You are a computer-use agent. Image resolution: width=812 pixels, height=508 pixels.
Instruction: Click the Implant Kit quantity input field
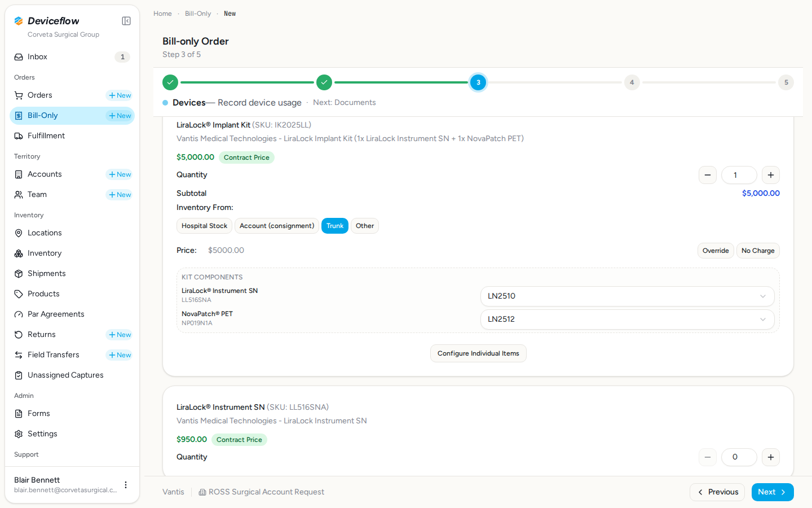tap(739, 175)
